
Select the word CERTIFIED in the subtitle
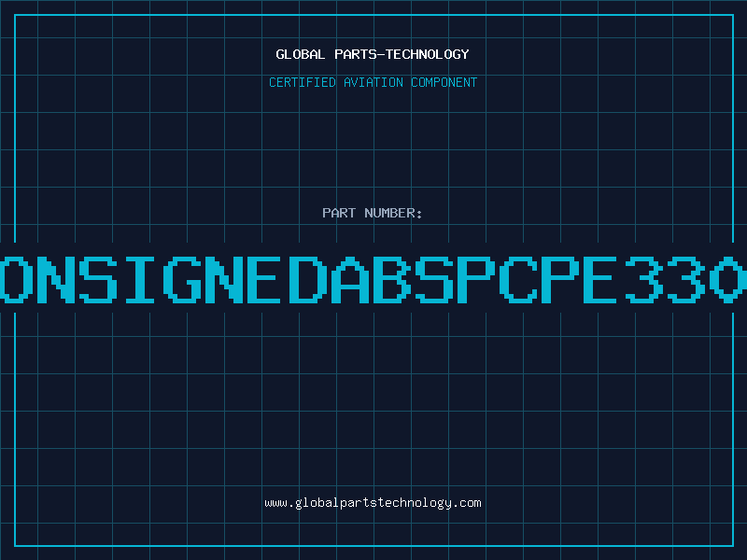click(303, 82)
